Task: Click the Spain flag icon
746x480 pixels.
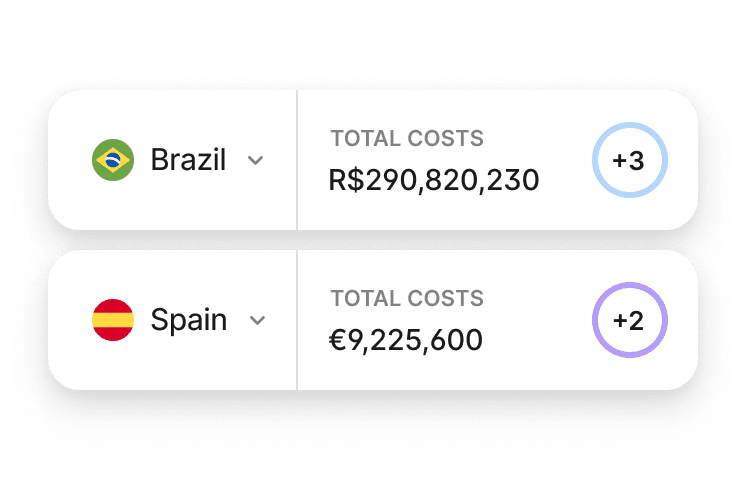Action: [113, 320]
